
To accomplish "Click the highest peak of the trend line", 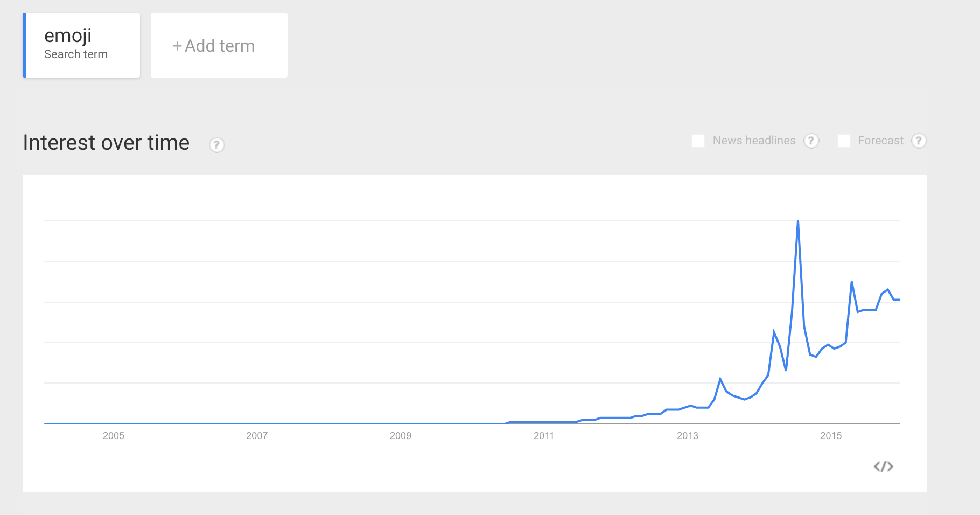I will click(x=797, y=221).
